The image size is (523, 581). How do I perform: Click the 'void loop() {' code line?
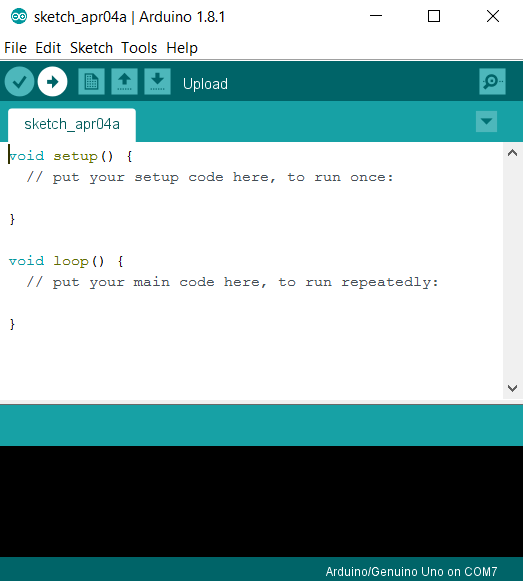tap(66, 261)
